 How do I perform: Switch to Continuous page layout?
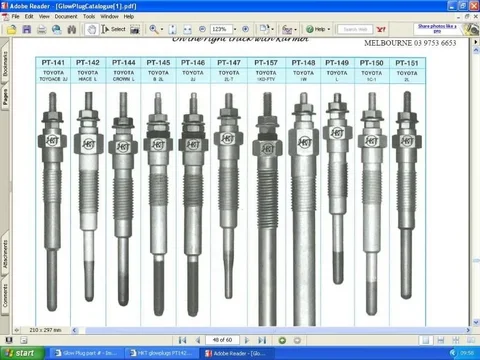point(441,340)
